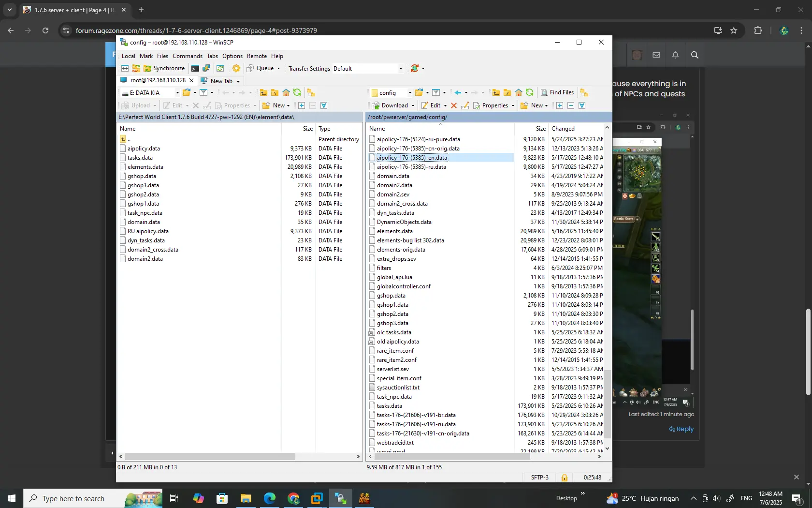Toggle the Queue view button

pos(260,68)
